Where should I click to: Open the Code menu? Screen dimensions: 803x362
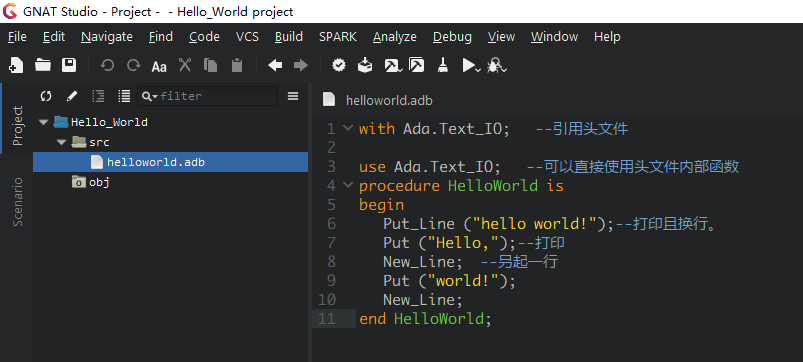coord(204,37)
